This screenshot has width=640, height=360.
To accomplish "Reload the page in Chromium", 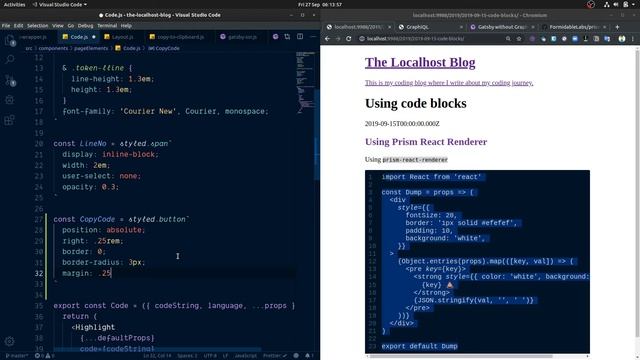I will click(x=349, y=39).
